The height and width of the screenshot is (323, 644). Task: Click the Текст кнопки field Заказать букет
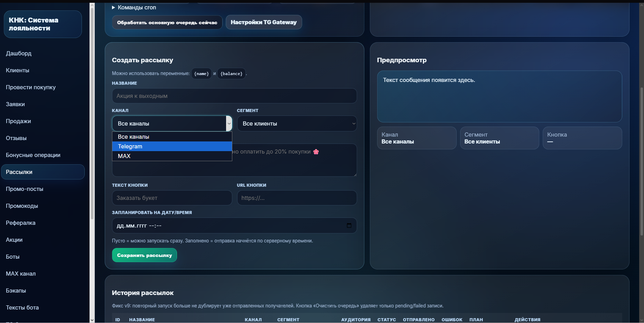coord(172,198)
